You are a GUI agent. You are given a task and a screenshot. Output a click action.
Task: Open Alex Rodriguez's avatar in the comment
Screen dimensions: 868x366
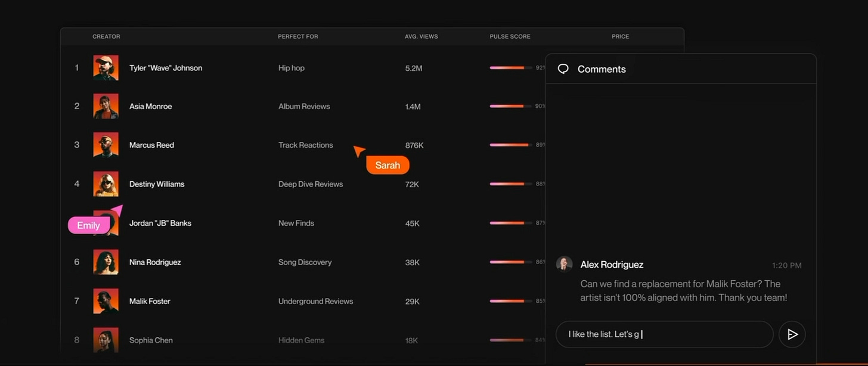[x=564, y=264]
